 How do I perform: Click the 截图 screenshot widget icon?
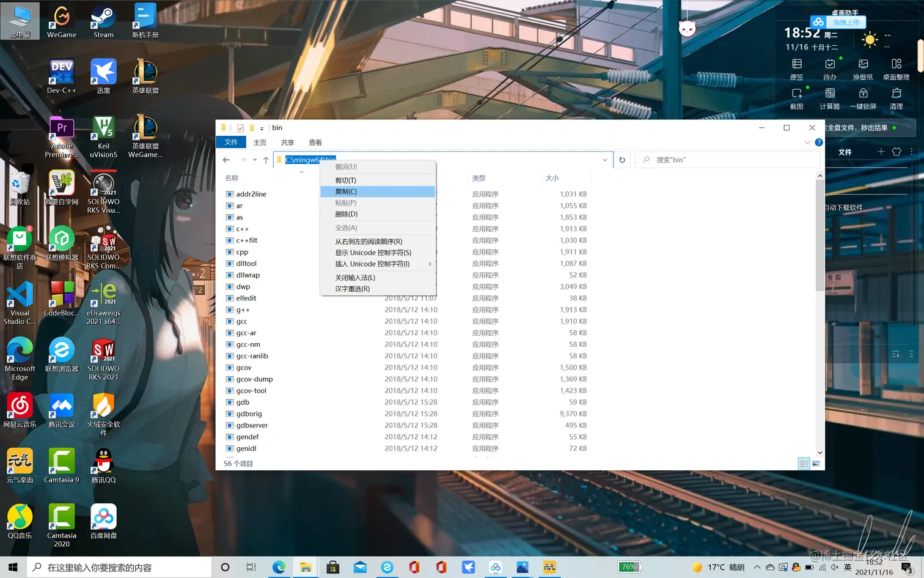pyautogui.click(x=797, y=98)
